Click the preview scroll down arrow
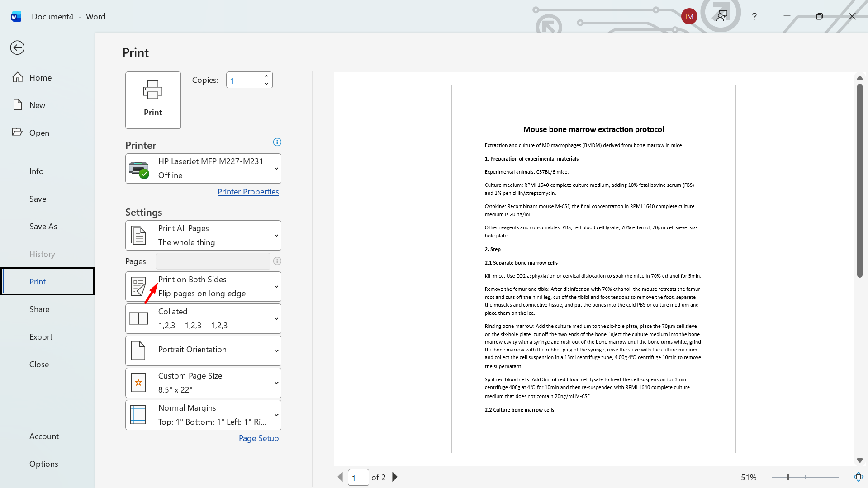 [x=859, y=460]
